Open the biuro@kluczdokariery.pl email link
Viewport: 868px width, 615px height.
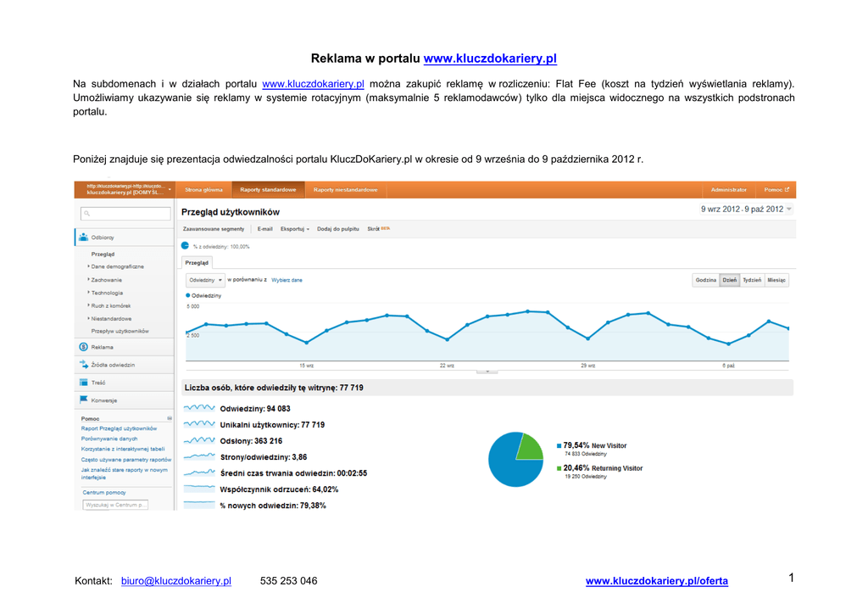(x=175, y=581)
